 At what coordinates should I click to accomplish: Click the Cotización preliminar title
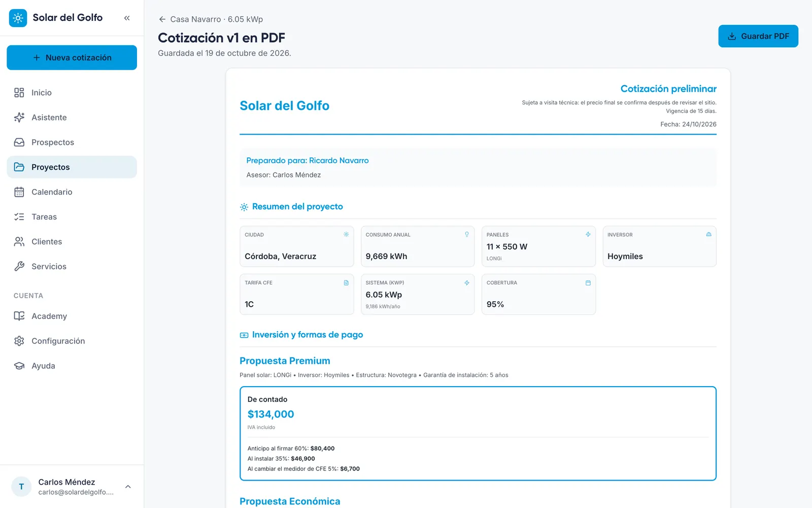point(668,89)
